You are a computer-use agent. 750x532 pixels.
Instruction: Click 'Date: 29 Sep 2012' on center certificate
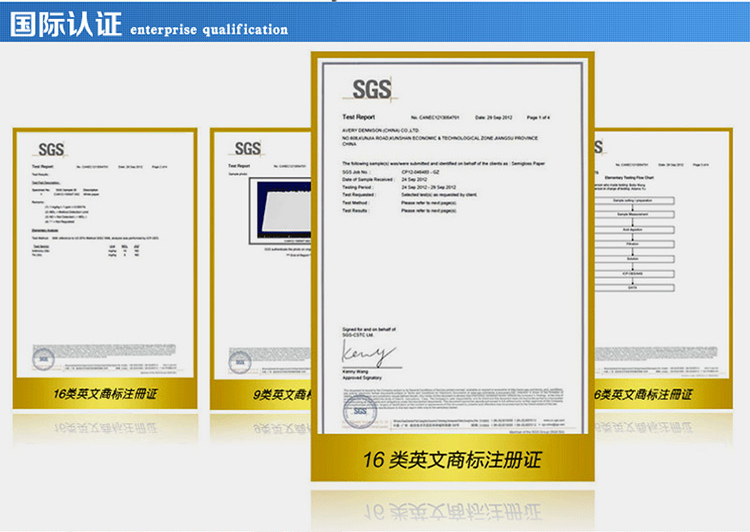(494, 117)
